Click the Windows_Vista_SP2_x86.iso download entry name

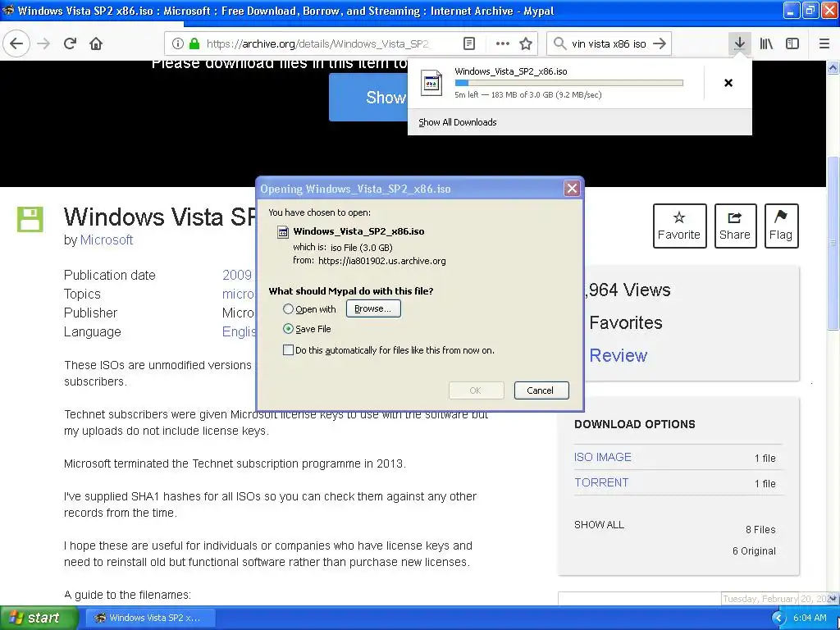tap(510, 71)
